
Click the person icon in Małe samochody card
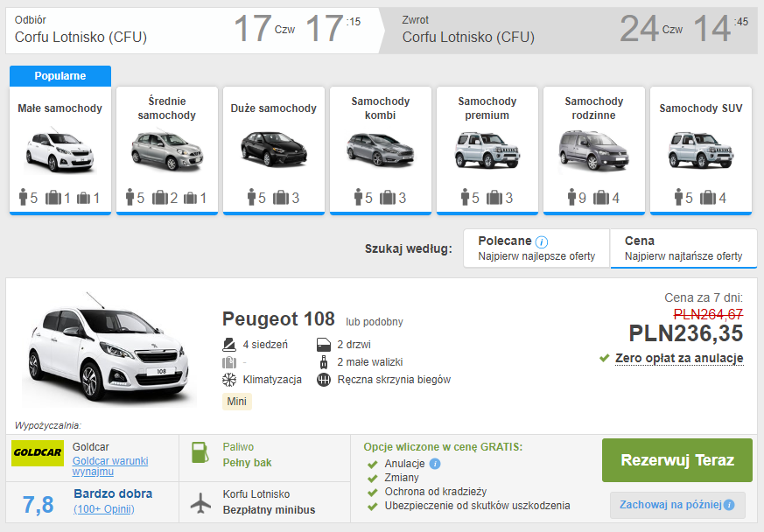pos(23,197)
